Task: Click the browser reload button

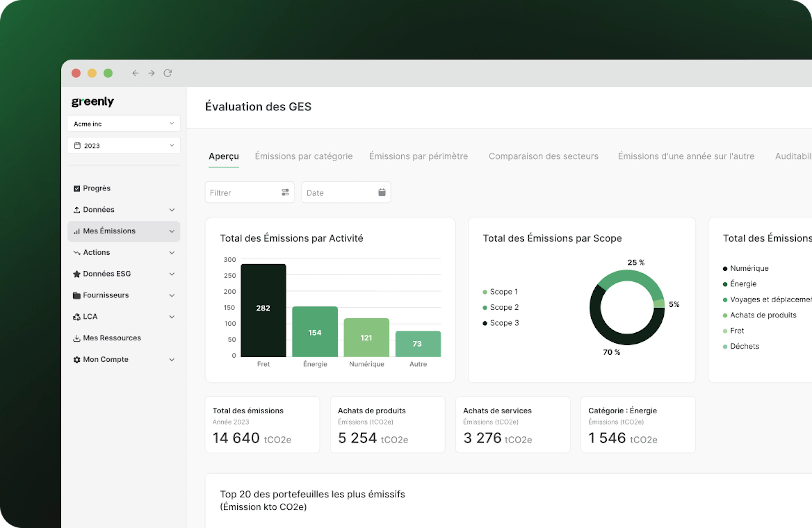Action: [x=167, y=73]
